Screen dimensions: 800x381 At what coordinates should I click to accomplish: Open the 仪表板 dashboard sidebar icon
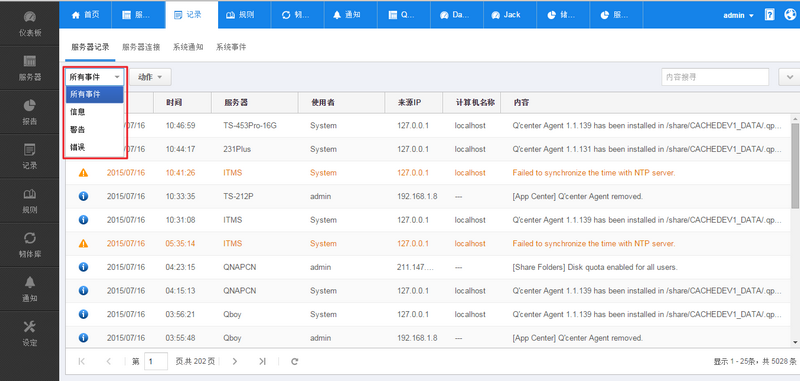pos(30,17)
